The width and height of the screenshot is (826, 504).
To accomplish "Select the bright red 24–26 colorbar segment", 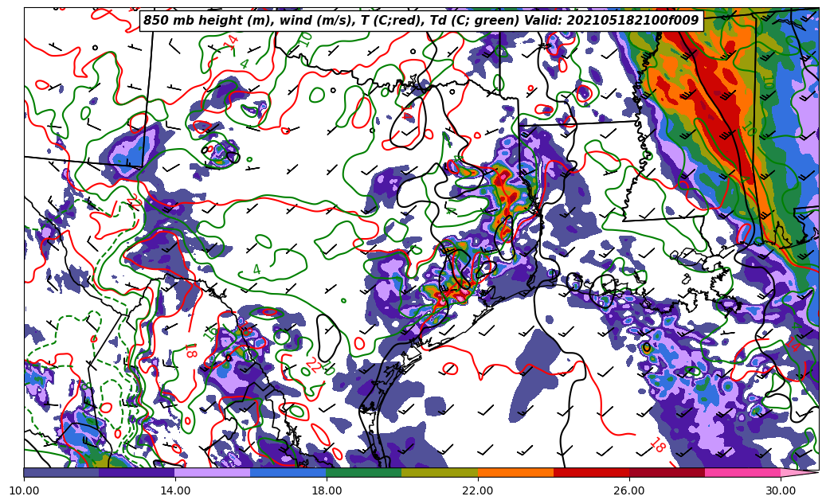I will point(591,472).
